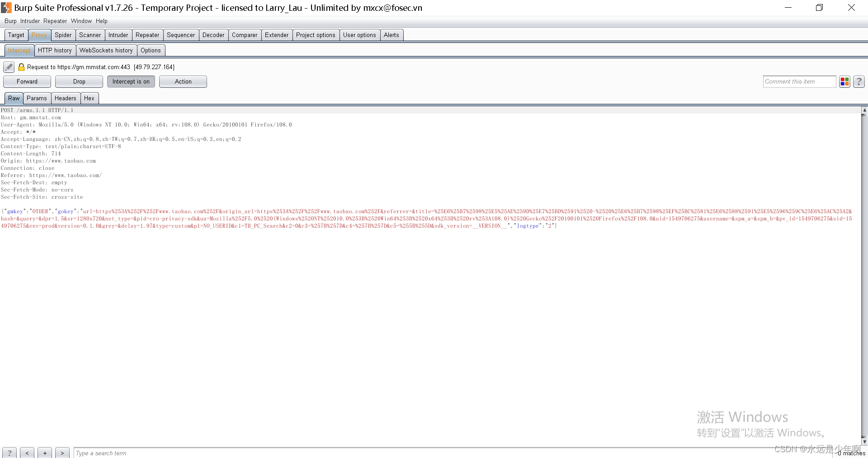Image resolution: width=868 pixels, height=458 pixels.
Task: Switch to the Target tab
Action: tap(16, 35)
